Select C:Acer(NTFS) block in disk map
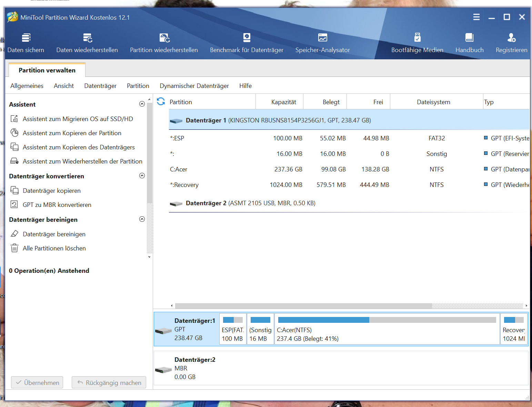The image size is (532, 407). click(x=387, y=329)
